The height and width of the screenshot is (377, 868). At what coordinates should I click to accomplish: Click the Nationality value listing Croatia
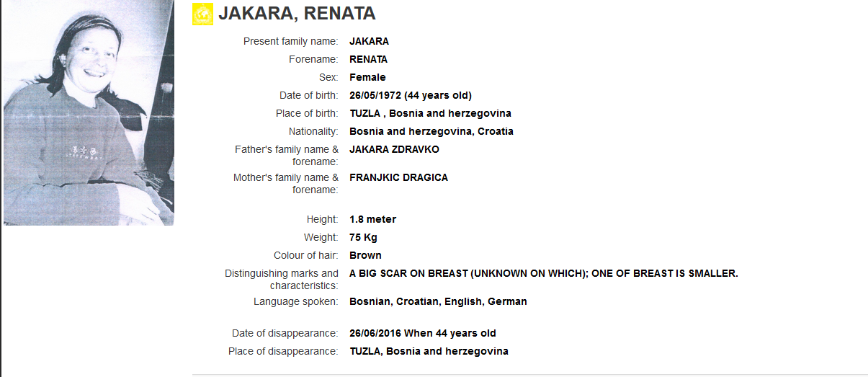[431, 131]
